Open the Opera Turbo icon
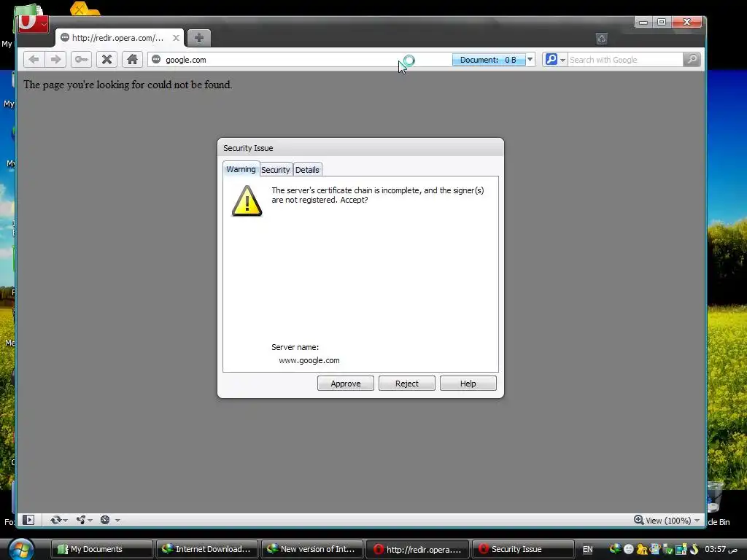Screen dimensions: 747x560 tap(105, 520)
